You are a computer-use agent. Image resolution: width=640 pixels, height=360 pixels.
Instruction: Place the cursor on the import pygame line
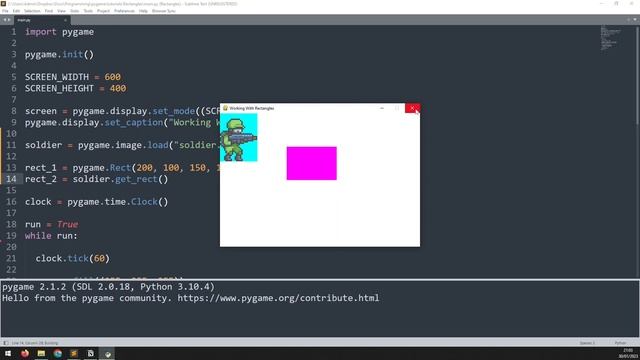click(x=59, y=32)
